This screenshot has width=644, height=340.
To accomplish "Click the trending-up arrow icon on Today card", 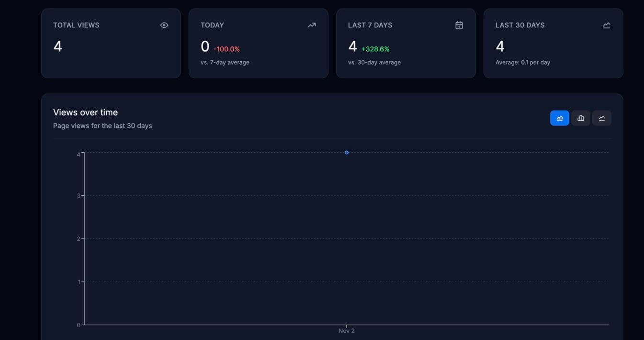I will tap(311, 25).
